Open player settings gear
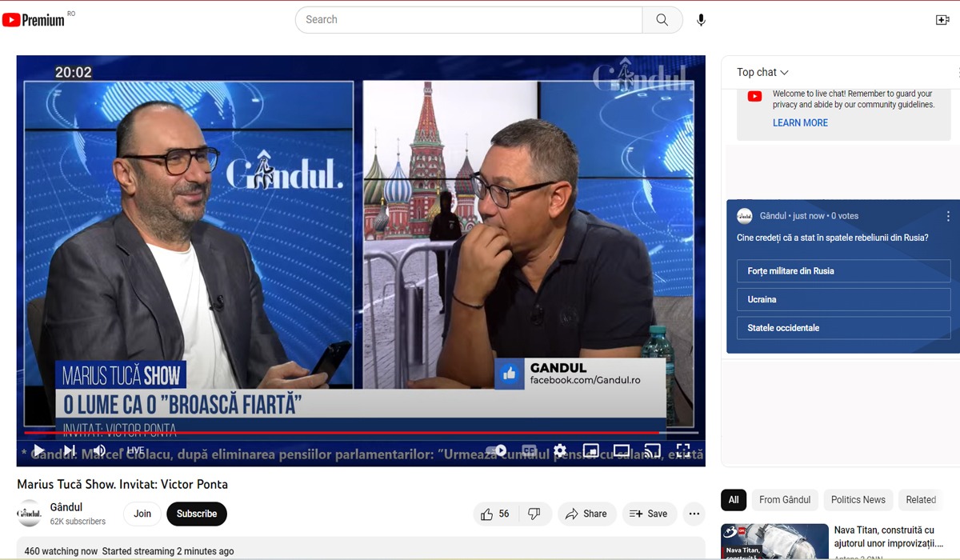Screen dimensions: 960x560 coord(560,450)
